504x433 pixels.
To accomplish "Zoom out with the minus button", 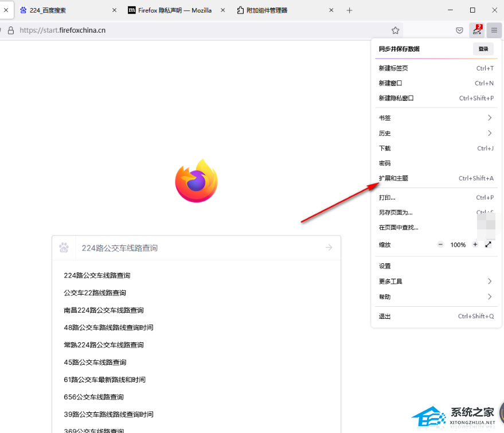I will pos(440,245).
